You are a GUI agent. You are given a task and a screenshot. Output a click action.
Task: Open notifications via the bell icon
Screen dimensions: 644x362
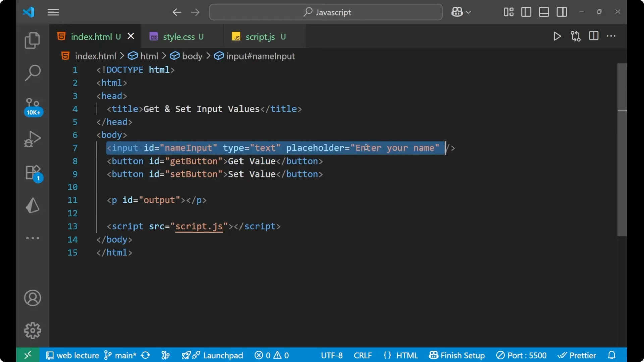(611, 355)
